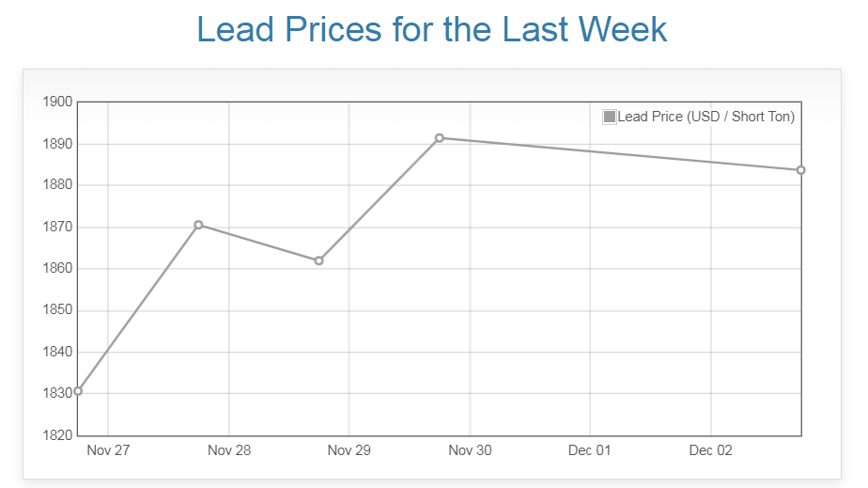Click the 1820 y-axis label

58,435
